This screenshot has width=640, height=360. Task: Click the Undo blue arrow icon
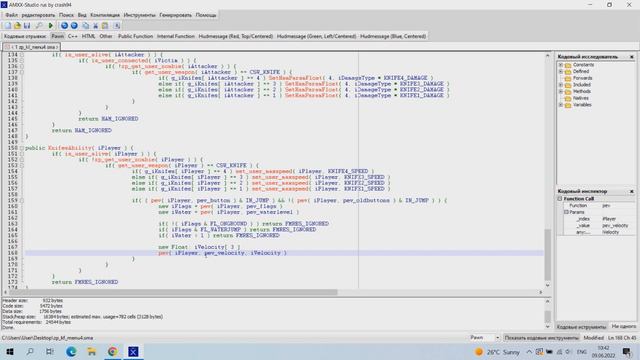[x=64, y=26]
